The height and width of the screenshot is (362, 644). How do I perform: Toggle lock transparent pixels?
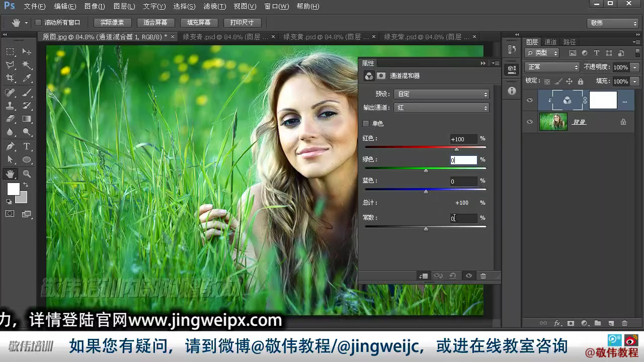pyautogui.click(x=547, y=81)
